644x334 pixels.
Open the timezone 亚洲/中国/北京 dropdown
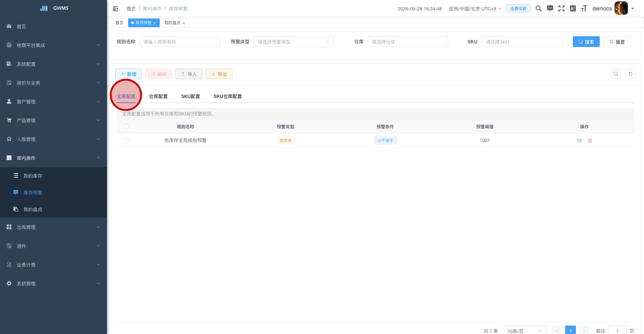[x=475, y=9]
